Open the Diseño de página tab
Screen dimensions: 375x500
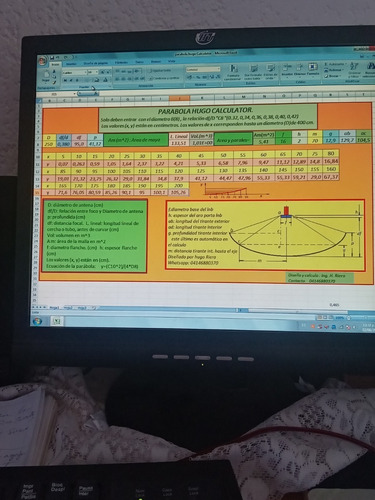(96, 63)
